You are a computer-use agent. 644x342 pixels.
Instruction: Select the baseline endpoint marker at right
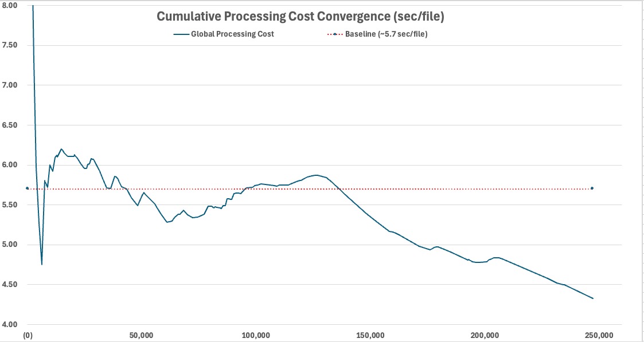click(592, 188)
